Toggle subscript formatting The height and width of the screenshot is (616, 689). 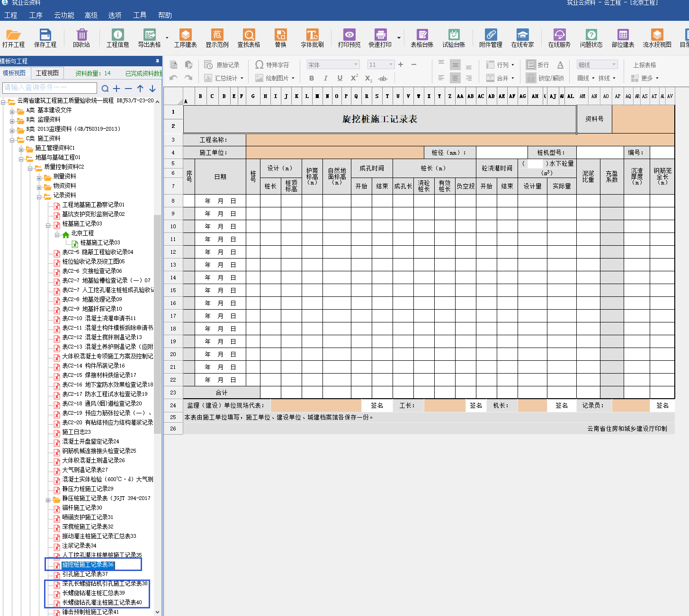point(368,79)
